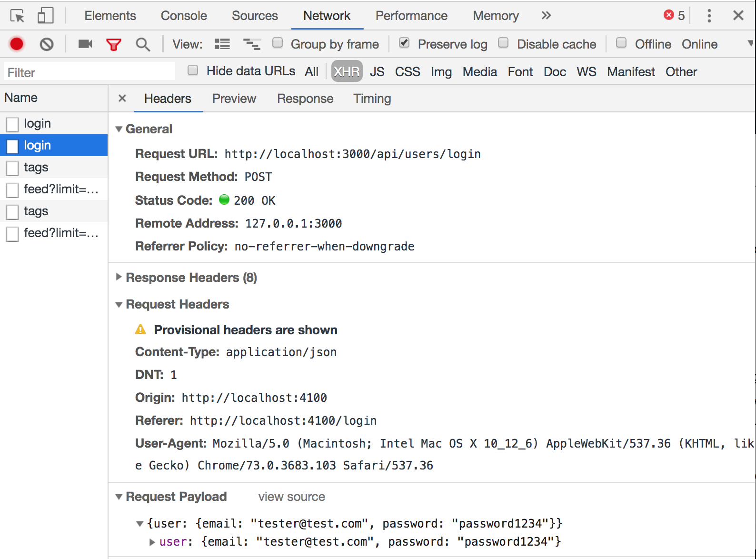Filter requests by Other
The height and width of the screenshot is (559, 756).
click(681, 72)
